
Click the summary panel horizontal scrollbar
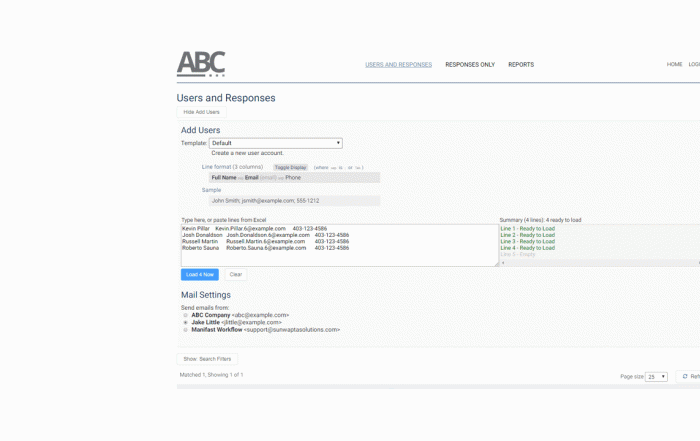click(x=598, y=264)
